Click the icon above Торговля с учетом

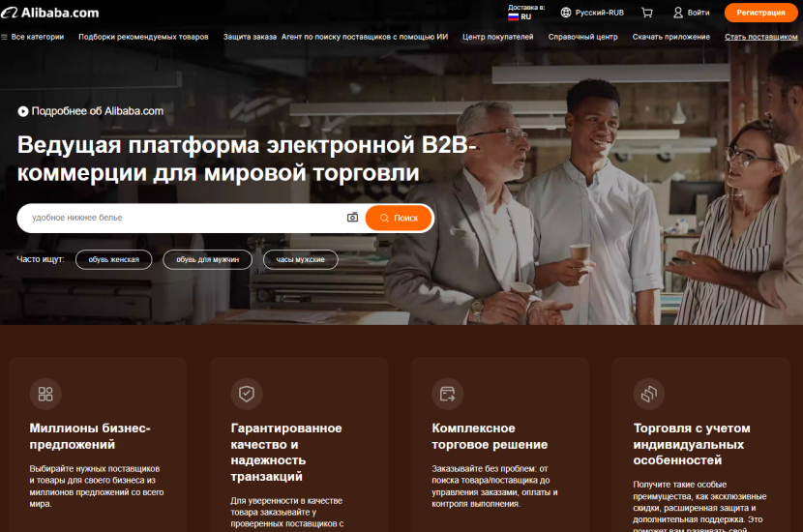click(649, 394)
